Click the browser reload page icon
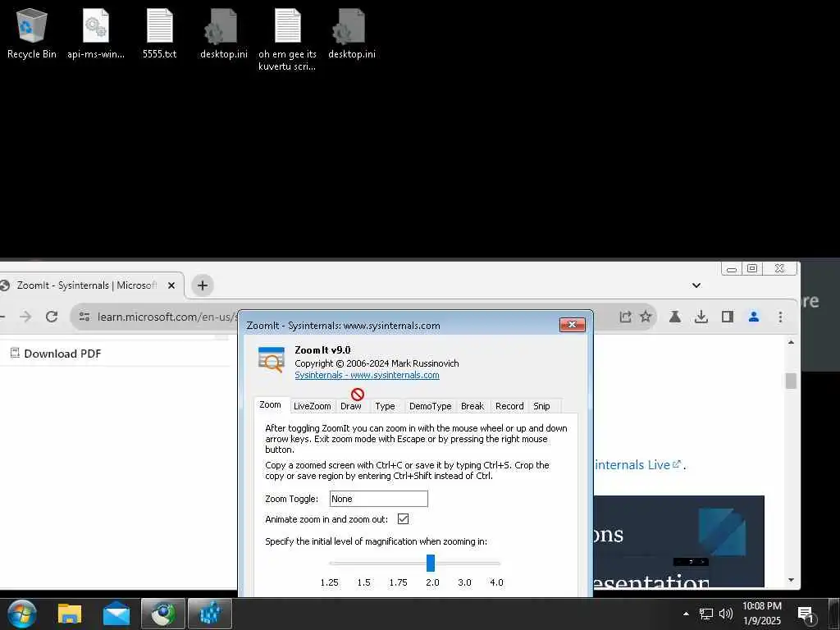This screenshot has height=630, width=840. (52, 317)
